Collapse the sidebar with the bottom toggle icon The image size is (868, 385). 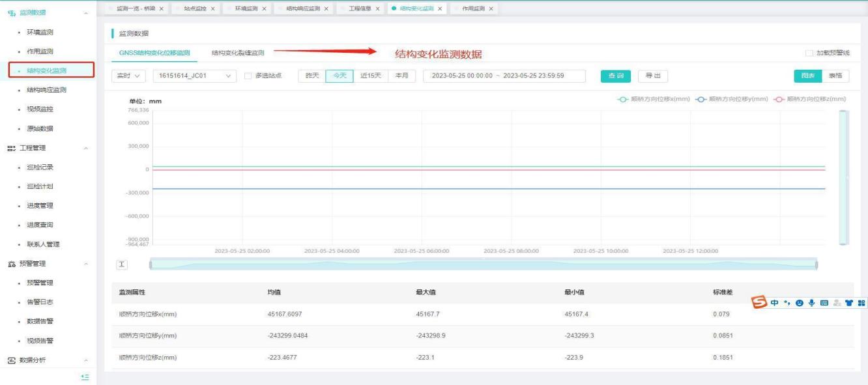[85, 377]
